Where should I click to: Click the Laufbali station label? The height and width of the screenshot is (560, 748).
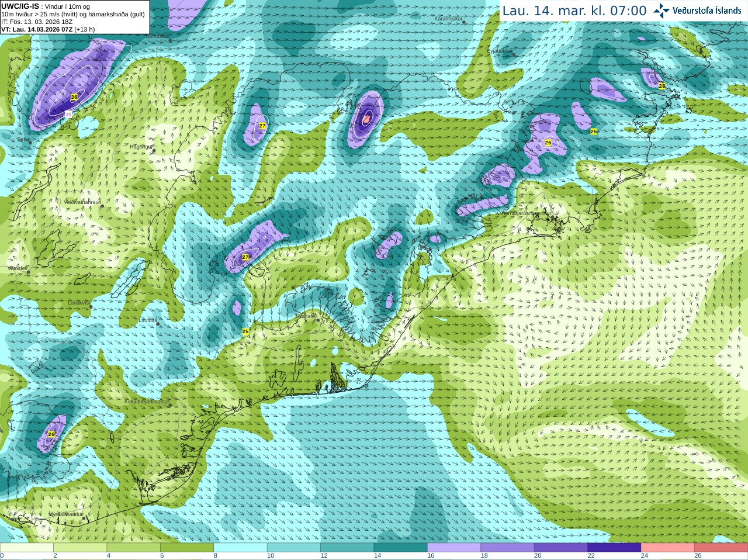click(x=148, y=320)
